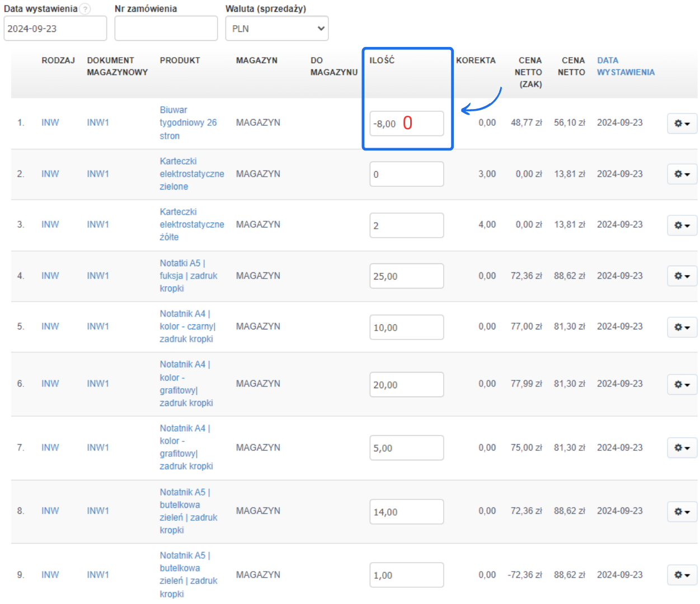
Task: Click gear icon for Notatnik A4 czarny row
Action: click(682, 327)
